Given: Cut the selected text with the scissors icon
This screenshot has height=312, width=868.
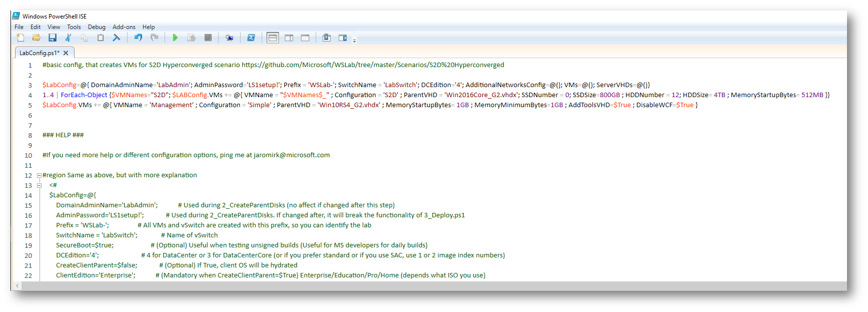Looking at the screenshot, I should click(69, 38).
